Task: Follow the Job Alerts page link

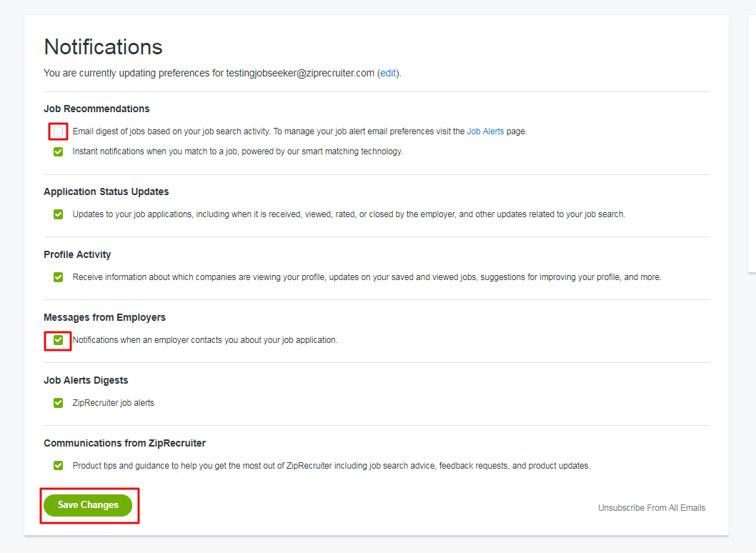Action: 485,131
